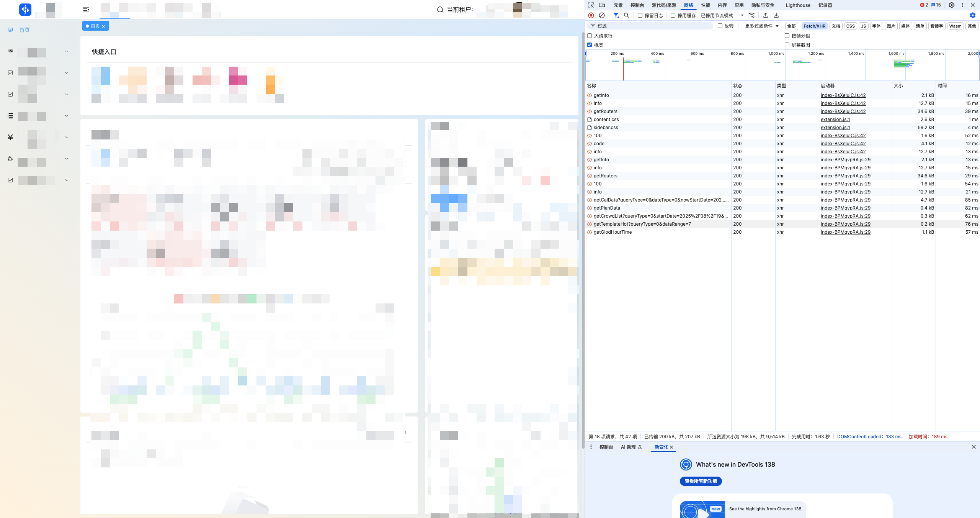
Task: Toggle the device toolbar icon
Action: (602, 5)
